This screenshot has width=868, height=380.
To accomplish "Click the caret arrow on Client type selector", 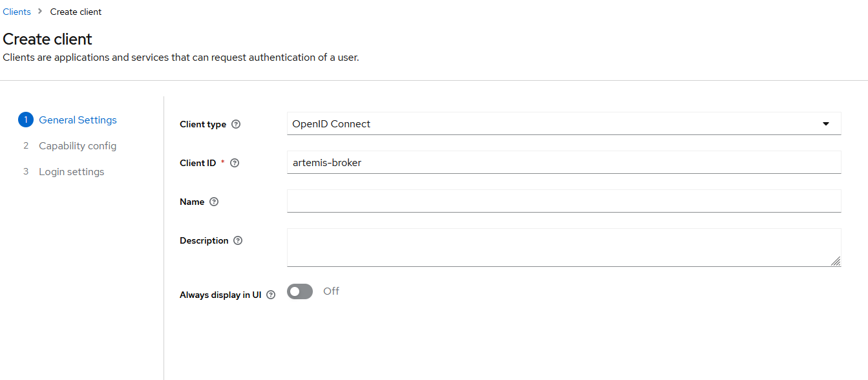I will coord(825,123).
